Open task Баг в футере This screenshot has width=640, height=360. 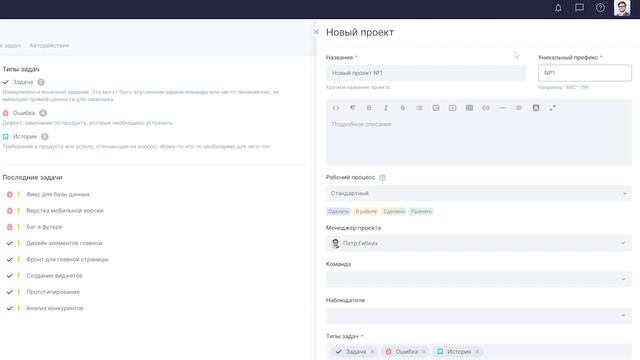(44, 227)
